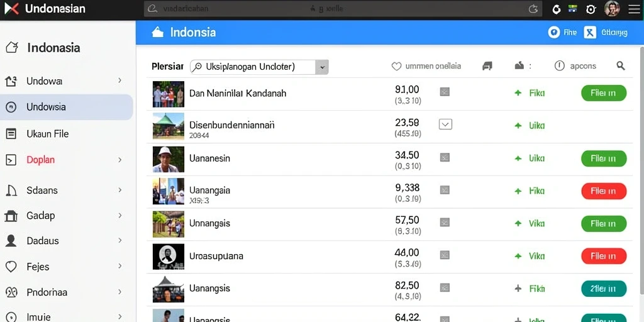Click red button in Uroasupuana row

(x=604, y=256)
